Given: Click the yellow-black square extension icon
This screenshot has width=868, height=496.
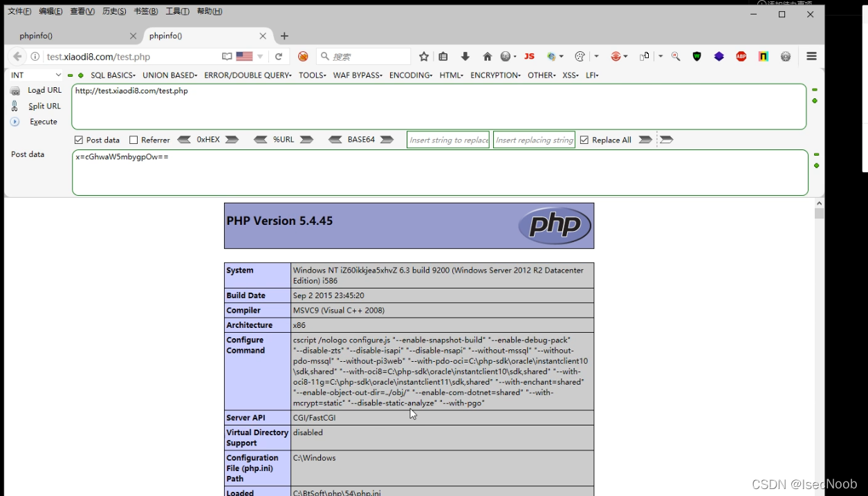Looking at the screenshot, I should coord(763,57).
